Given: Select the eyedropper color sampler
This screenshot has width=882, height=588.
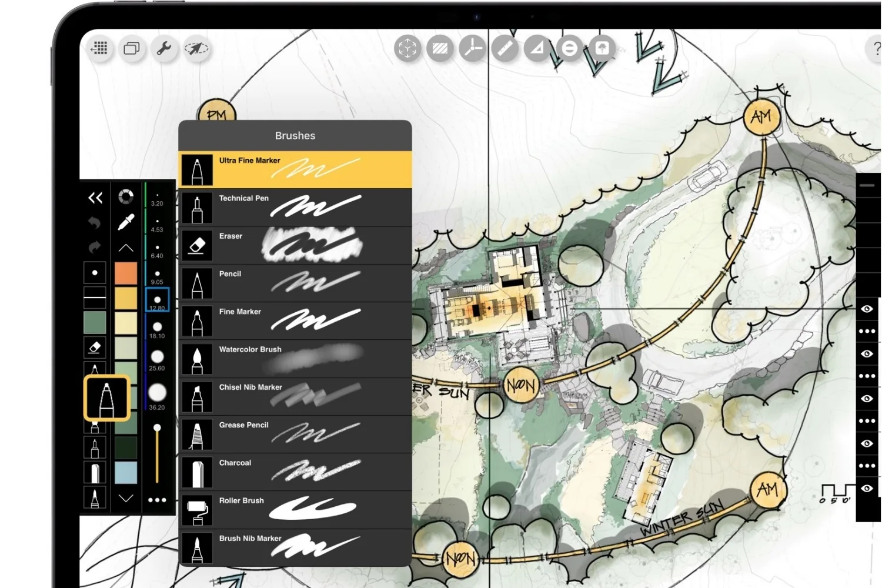Looking at the screenshot, I should (126, 222).
